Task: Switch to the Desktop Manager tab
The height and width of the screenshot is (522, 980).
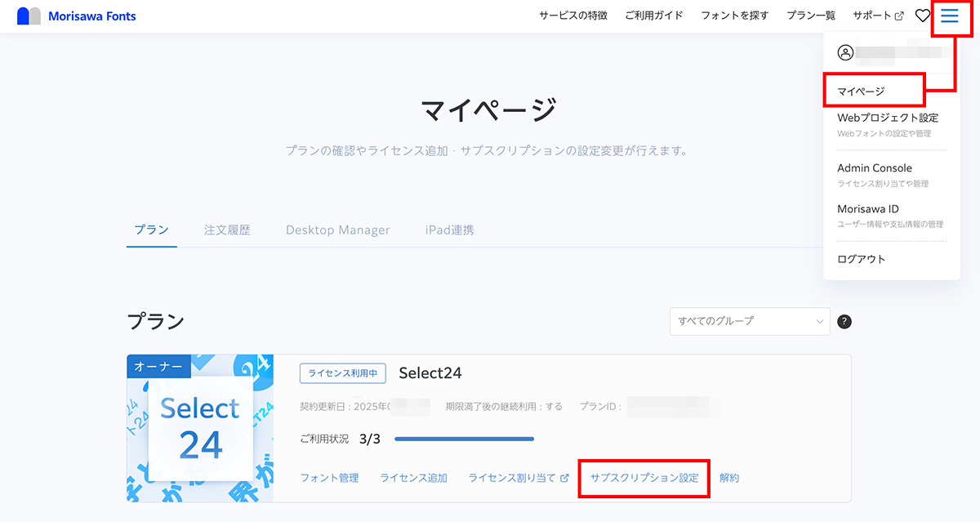Action: (x=338, y=230)
